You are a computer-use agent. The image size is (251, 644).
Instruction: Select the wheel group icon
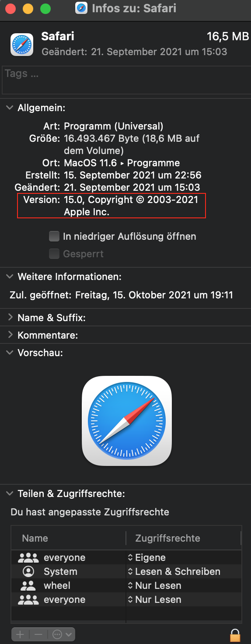(x=28, y=585)
